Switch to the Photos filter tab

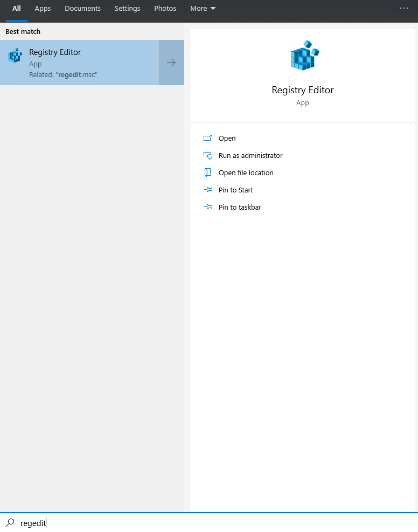tap(165, 9)
